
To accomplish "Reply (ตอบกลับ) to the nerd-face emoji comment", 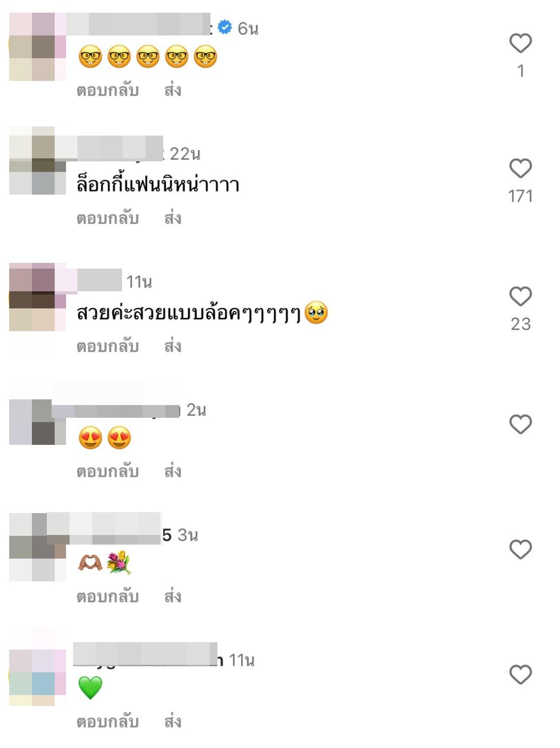I will pyautogui.click(x=108, y=91).
